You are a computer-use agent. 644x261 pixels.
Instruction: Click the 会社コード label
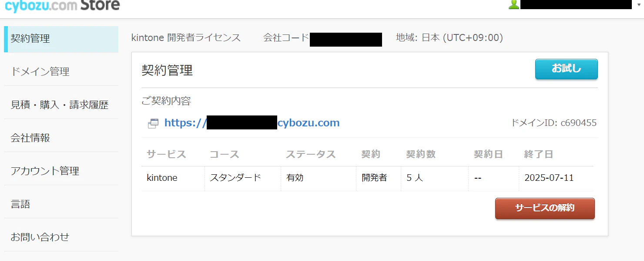pos(286,38)
